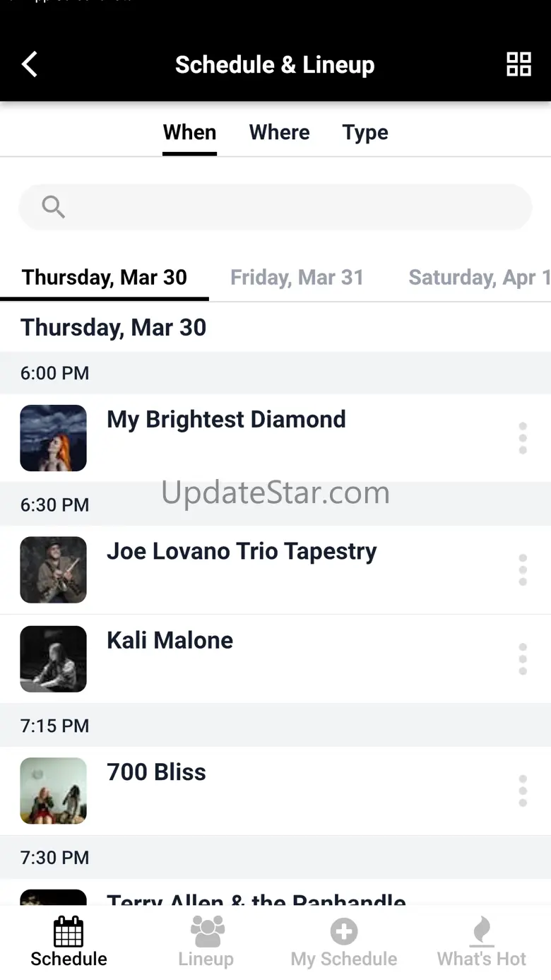Switch to the Where tab
The height and width of the screenshot is (980, 551).
pos(279,132)
